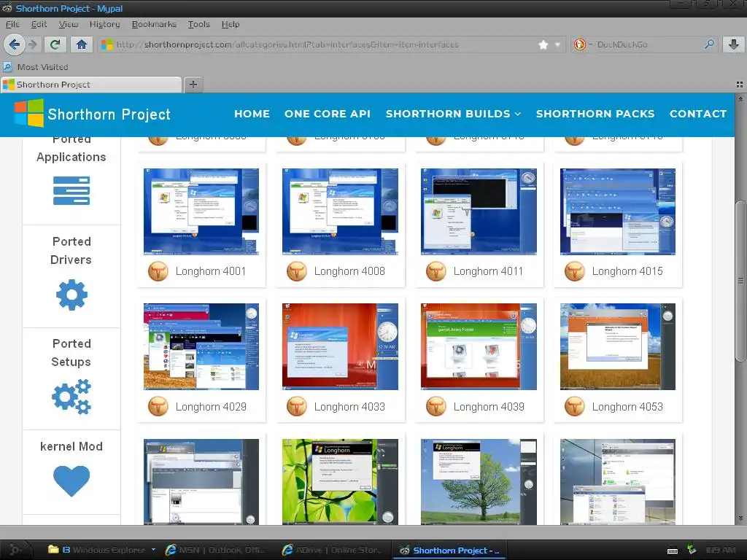Image resolution: width=747 pixels, height=560 pixels.
Task: Open the Longhorn 4011 screenshot thumbnail
Action: 479,211
